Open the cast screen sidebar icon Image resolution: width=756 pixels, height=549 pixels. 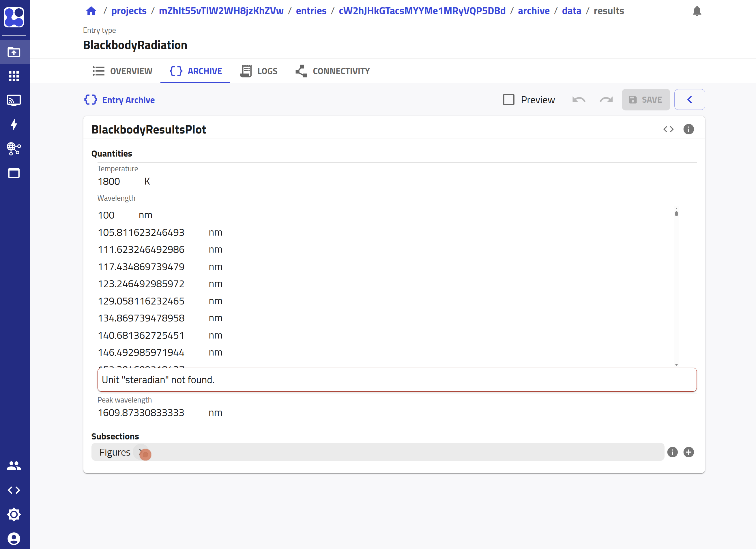coord(14,100)
